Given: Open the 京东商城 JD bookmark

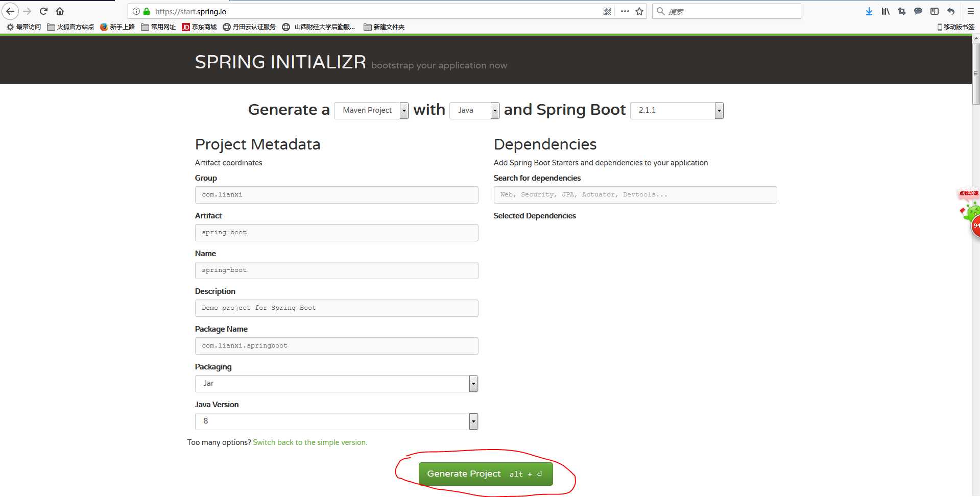Looking at the screenshot, I should tap(199, 27).
